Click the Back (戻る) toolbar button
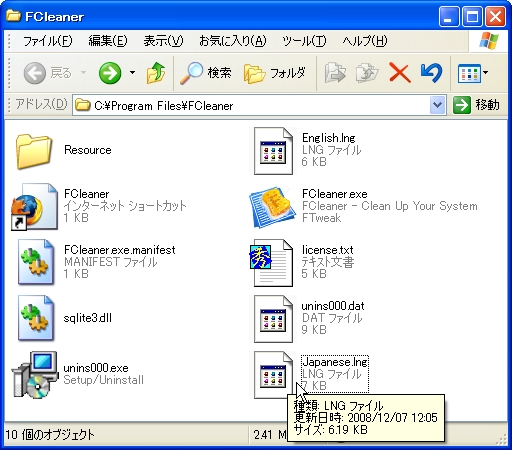 tap(47, 73)
